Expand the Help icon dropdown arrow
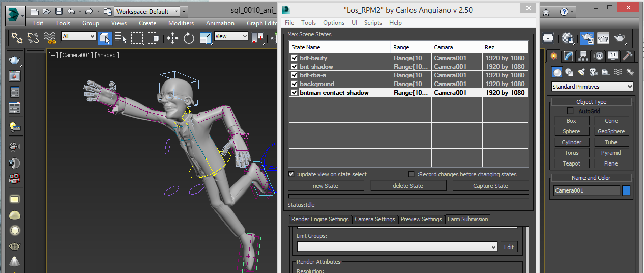Screen dimensions: 644x273 click(x=572, y=12)
